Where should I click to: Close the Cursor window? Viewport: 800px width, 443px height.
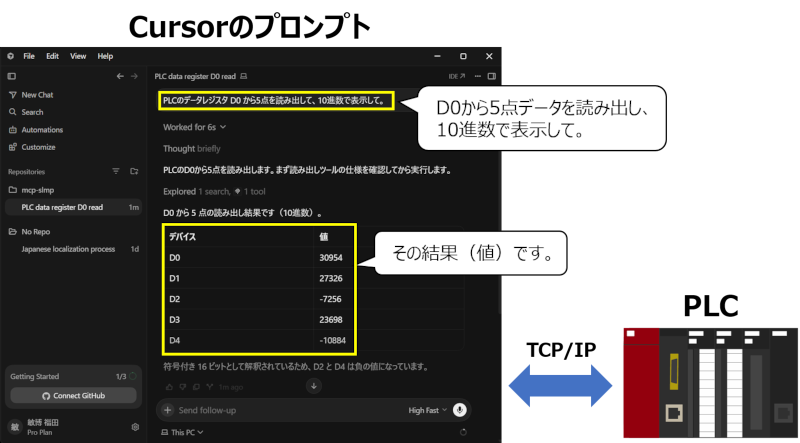point(489,56)
